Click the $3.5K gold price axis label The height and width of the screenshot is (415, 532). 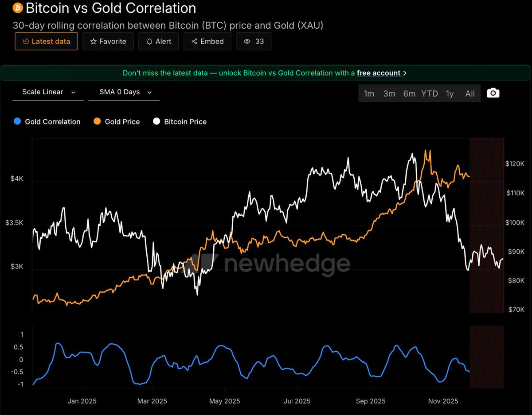[14, 222]
